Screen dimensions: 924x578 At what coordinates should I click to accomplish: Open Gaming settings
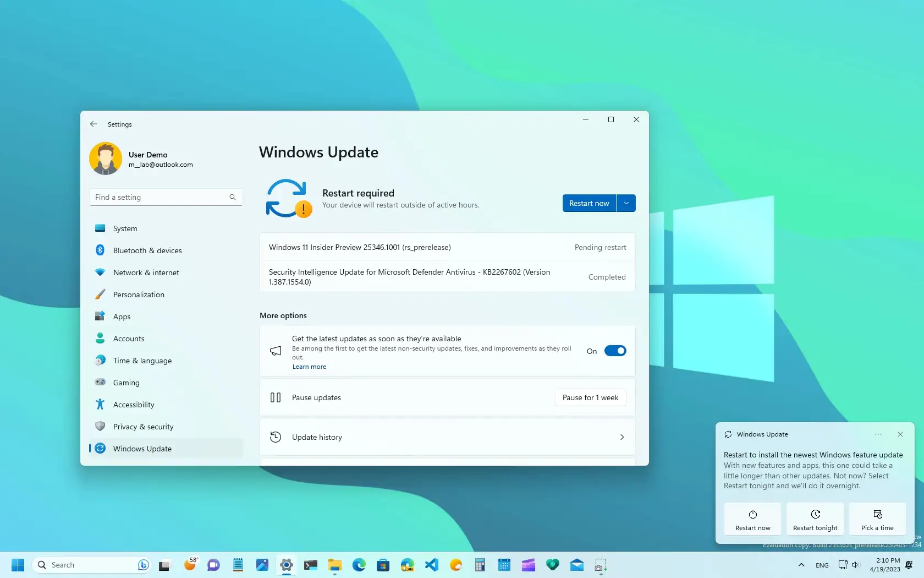coord(166,383)
